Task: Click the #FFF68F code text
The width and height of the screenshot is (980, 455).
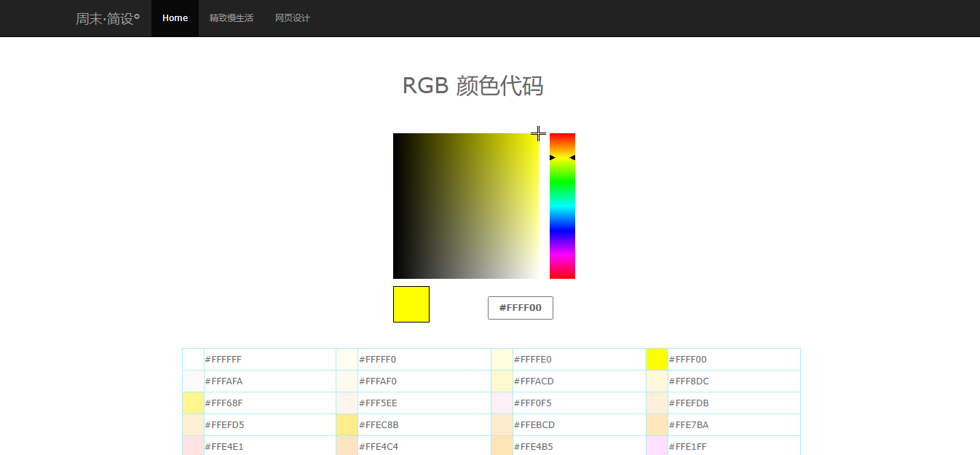Action: tap(224, 403)
